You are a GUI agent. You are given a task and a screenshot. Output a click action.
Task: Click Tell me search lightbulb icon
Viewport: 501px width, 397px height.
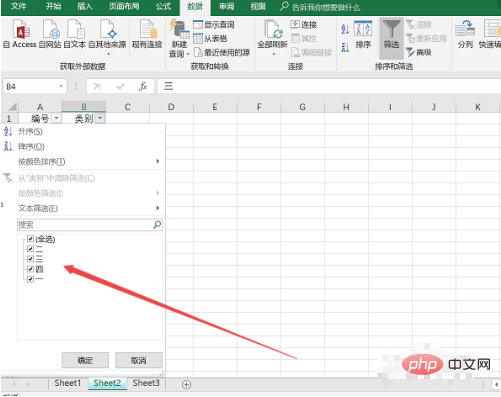point(284,6)
